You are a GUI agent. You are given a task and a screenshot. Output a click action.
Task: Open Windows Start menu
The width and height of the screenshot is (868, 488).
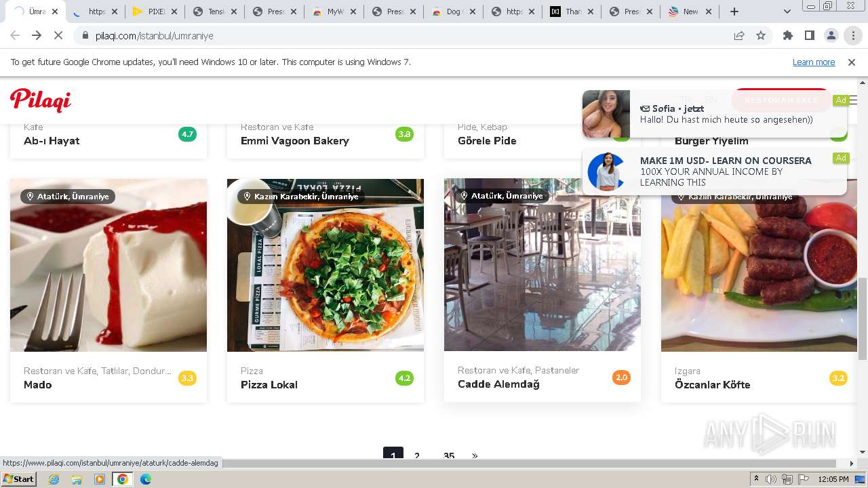point(19,479)
